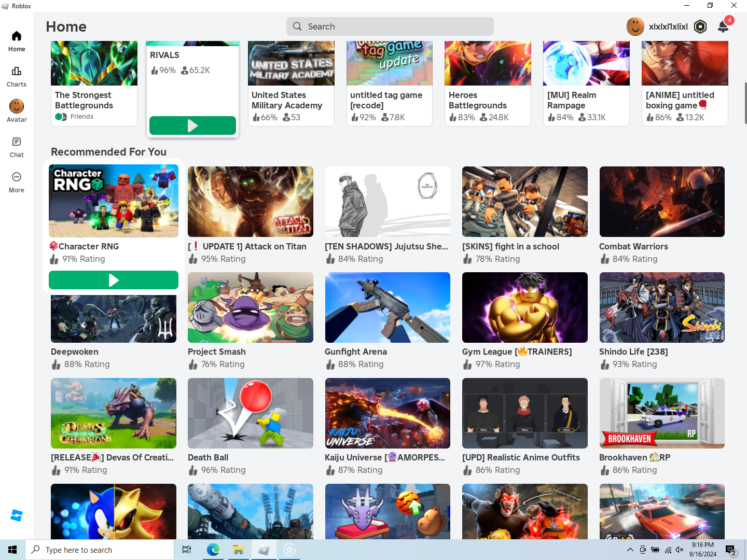Open [SKINS] fight in a school thumbnail
Image resolution: width=747 pixels, height=560 pixels.
point(525,202)
